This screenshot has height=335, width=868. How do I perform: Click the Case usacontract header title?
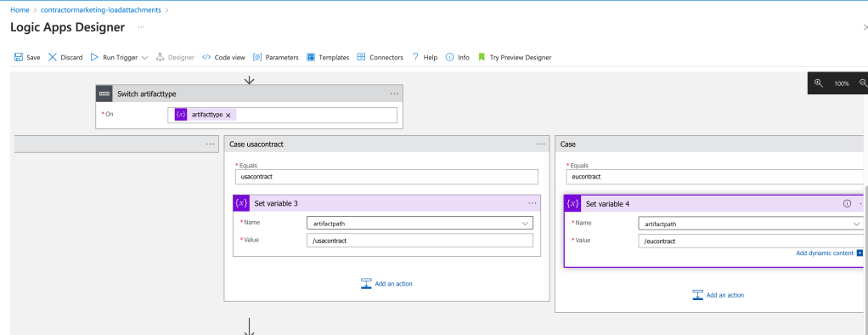(x=256, y=144)
